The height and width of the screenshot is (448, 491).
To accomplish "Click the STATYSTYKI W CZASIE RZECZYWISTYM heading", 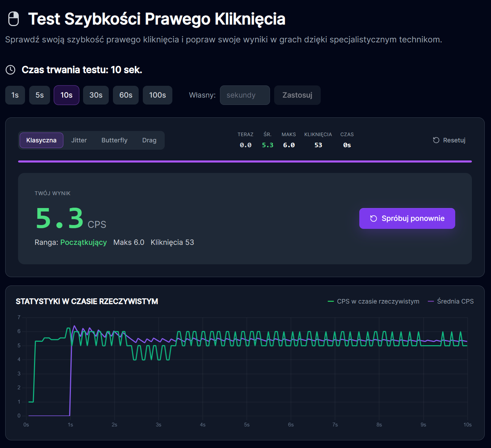I will [x=87, y=301].
